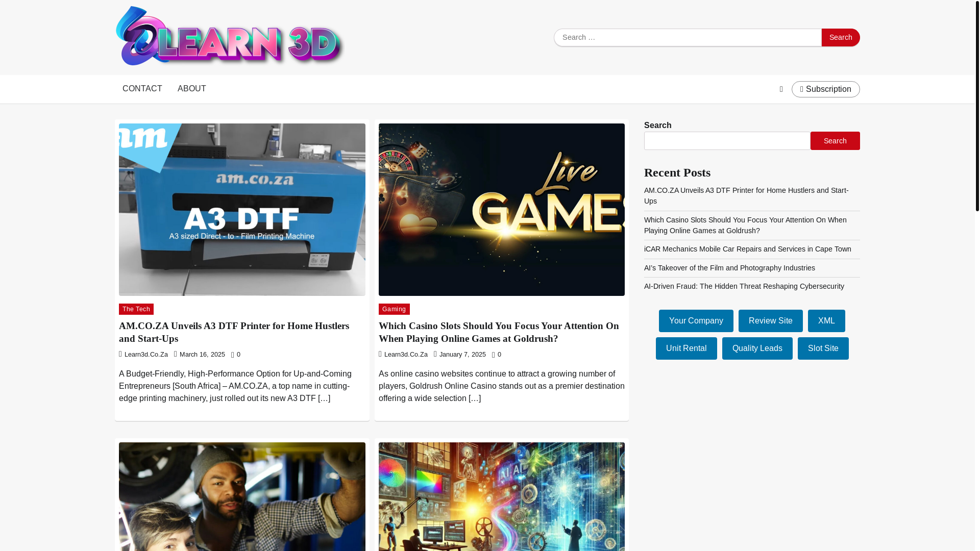
Task: Click Learn3d.Co.Za author on casino post
Action: tap(406, 355)
